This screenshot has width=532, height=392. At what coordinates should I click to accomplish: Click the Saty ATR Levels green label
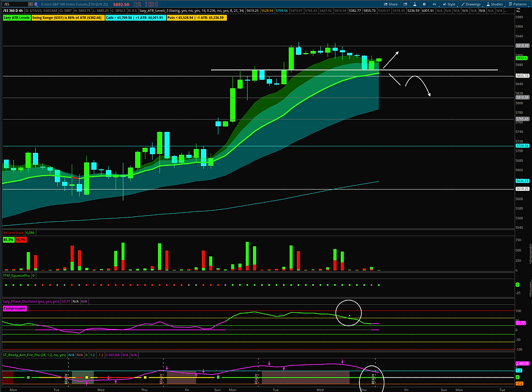(17, 17)
